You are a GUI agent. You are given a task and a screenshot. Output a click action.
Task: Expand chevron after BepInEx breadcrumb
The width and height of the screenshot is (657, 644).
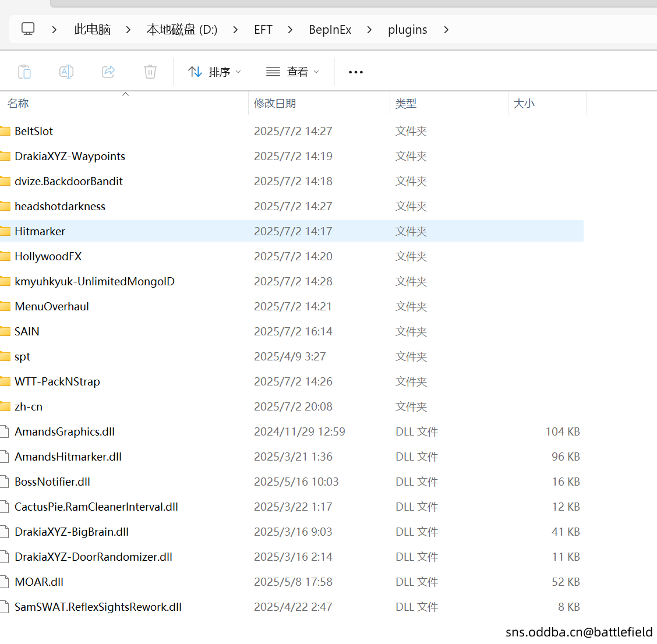(369, 29)
